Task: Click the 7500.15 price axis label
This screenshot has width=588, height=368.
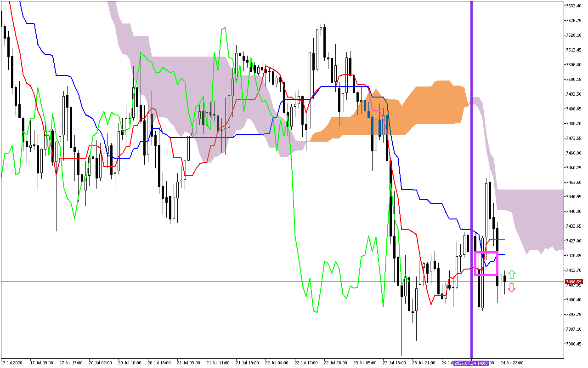Action: [x=574, y=80]
